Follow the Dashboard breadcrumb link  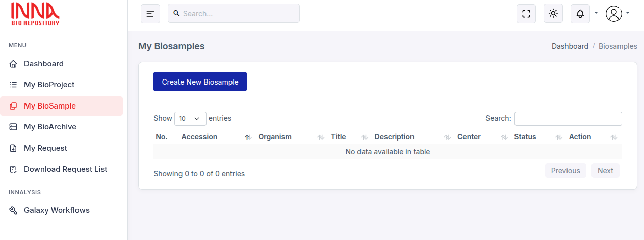[570, 46]
